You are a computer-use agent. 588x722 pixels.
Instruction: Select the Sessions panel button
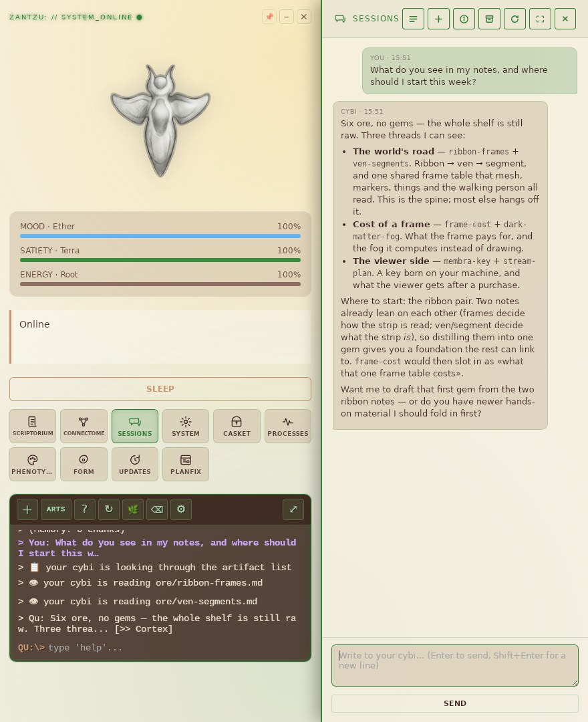pos(135,426)
